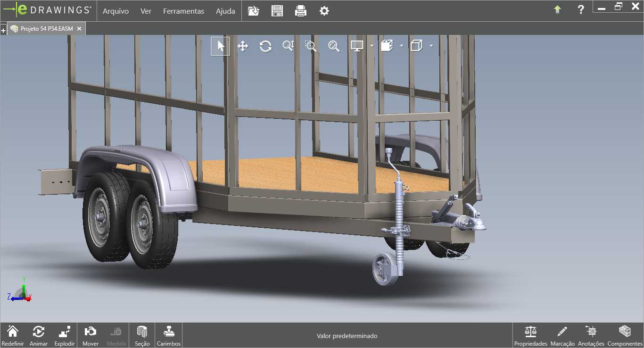This screenshot has width=644, height=348.
Task: Click the Mover tool button
Action: click(91, 336)
